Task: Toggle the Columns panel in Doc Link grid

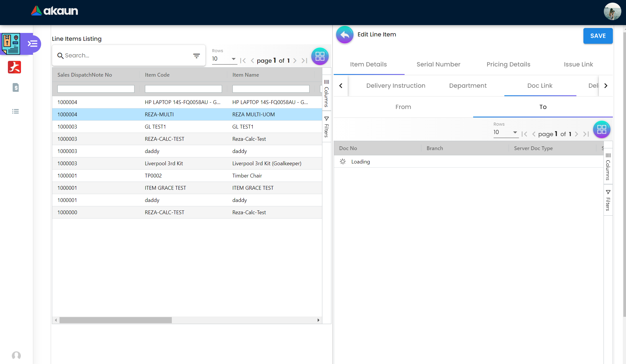Action: point(608,167)
